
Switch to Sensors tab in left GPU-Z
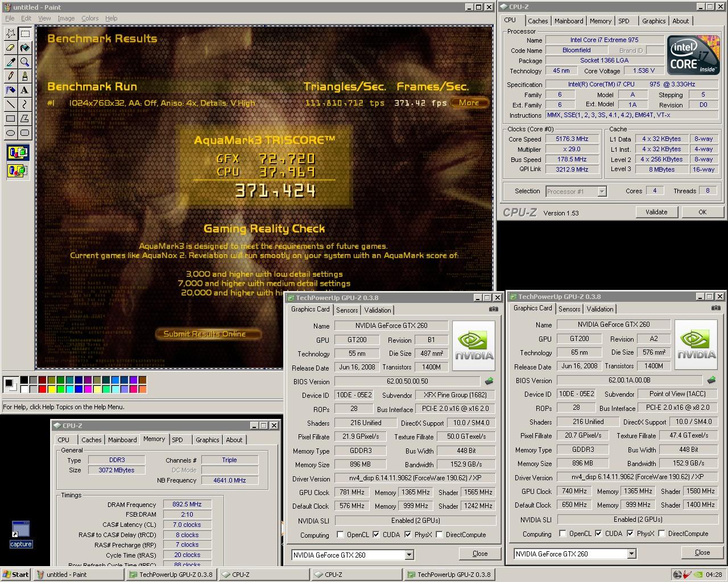[x=347, y=310]
